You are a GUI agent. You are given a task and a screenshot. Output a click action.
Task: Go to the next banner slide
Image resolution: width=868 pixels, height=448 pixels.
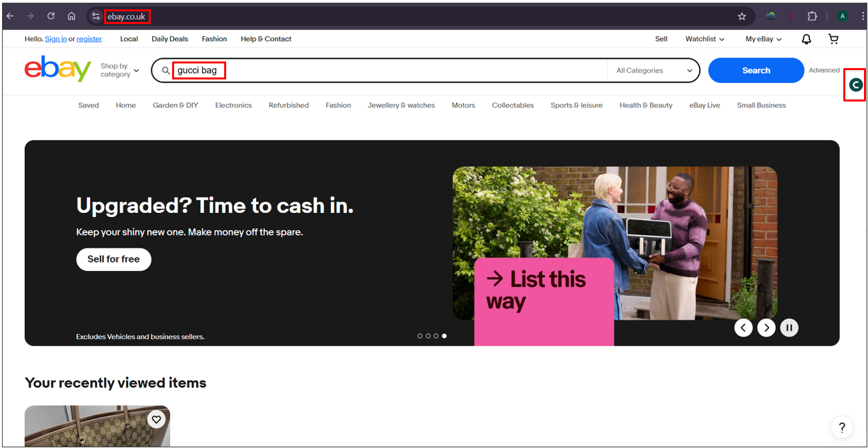point(767,328)
